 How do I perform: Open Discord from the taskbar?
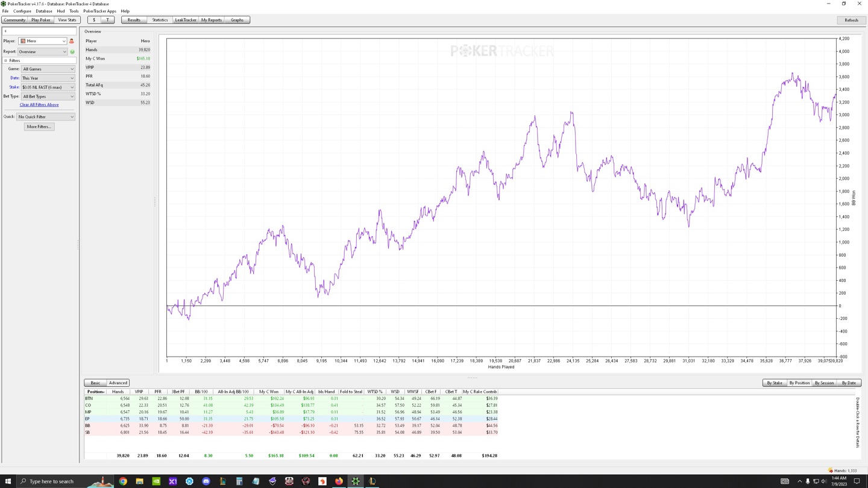(x=206, y=481)
